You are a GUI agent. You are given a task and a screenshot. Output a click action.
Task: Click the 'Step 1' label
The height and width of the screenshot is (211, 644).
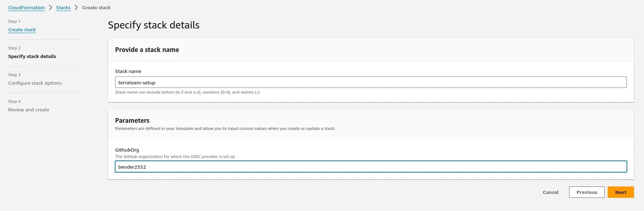pos(14,21)
